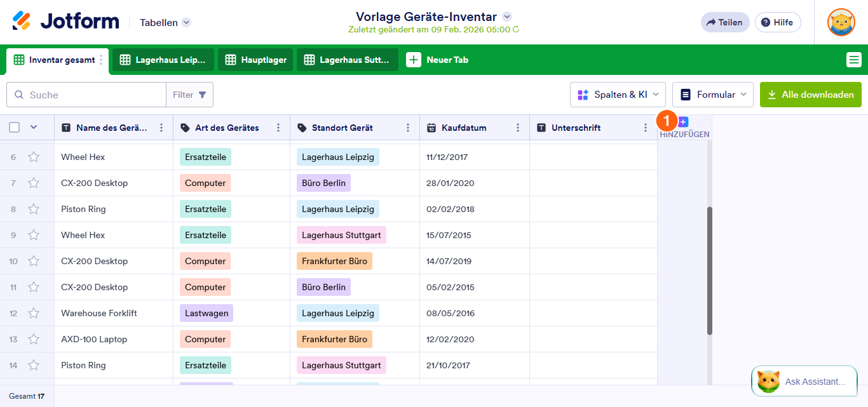The image size is (868, 407).
Task: Click the options dots on Inventar gesamt tab
Action: pos(101,60)
